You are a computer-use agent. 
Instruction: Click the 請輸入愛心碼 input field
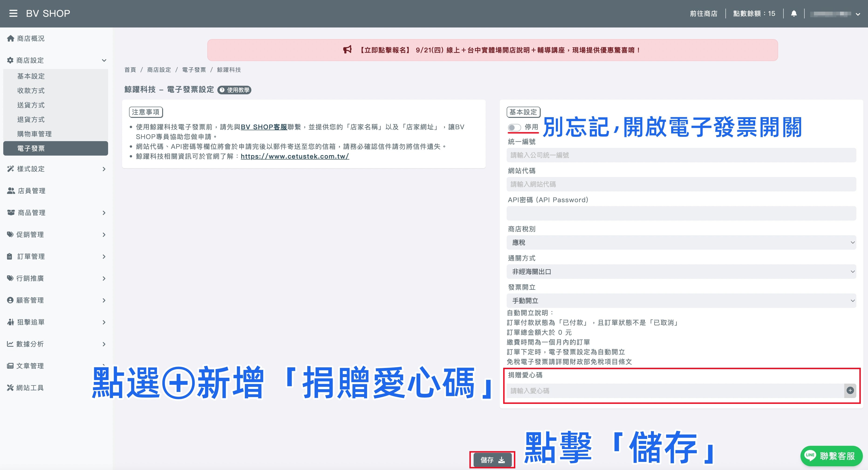click(675, 391)
